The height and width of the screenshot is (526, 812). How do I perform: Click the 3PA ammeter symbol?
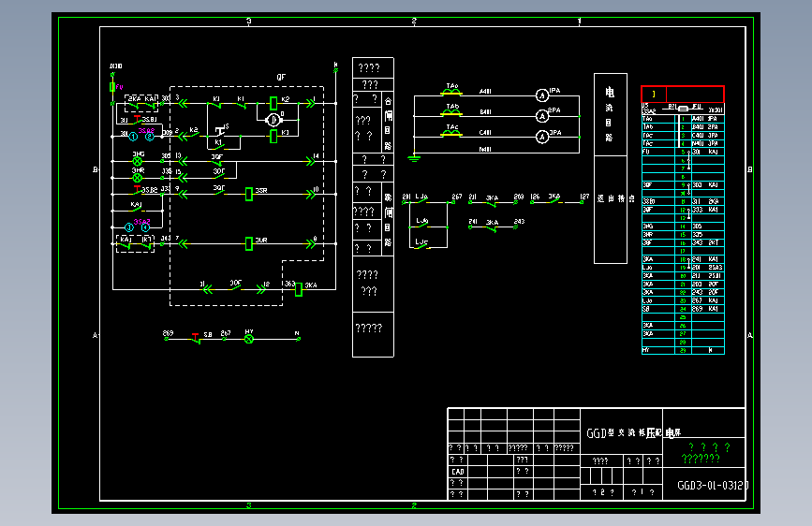541,137
